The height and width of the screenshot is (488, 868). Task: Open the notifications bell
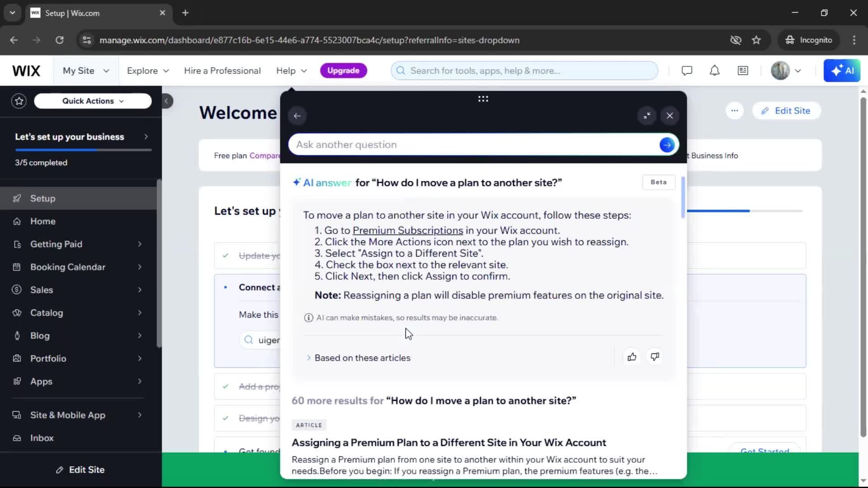[x=714, y=70]
